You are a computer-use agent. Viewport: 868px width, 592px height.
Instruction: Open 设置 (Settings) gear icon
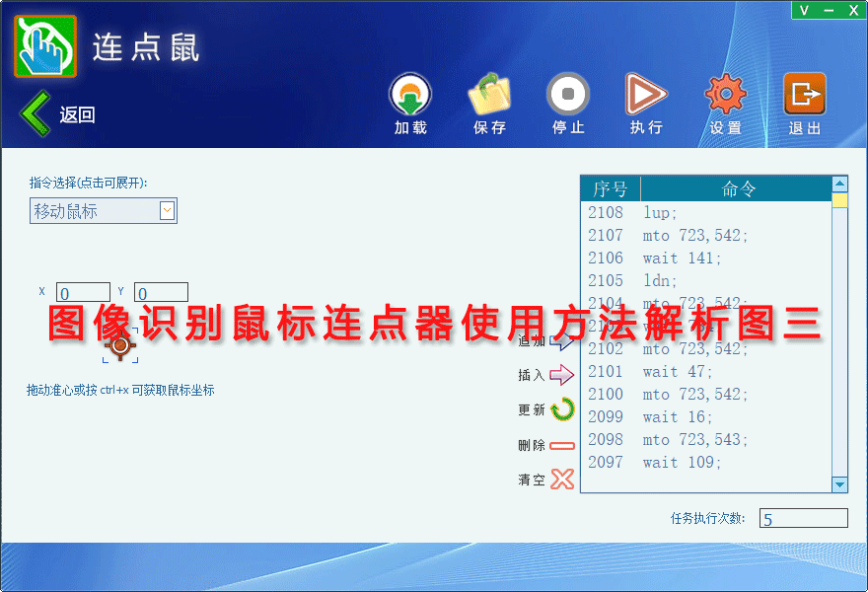(725, 96)
